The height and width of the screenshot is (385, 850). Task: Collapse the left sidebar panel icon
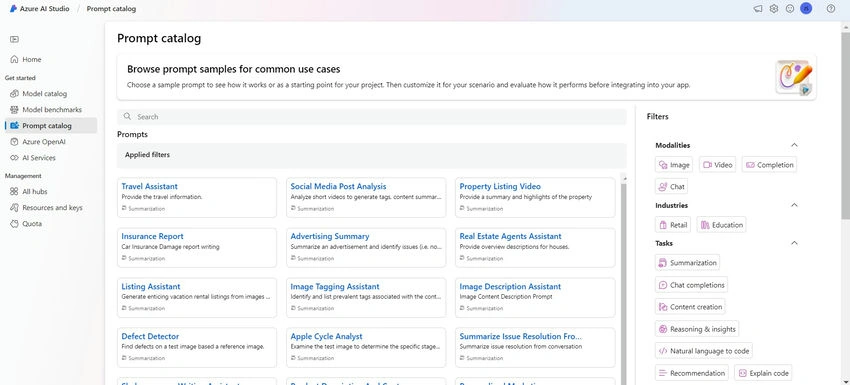tap(14, 39)
